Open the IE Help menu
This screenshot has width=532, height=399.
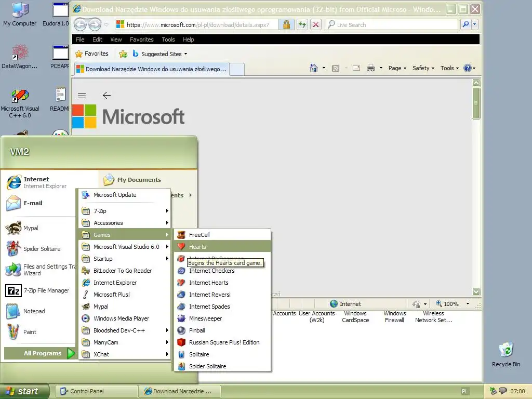(188, 39)
